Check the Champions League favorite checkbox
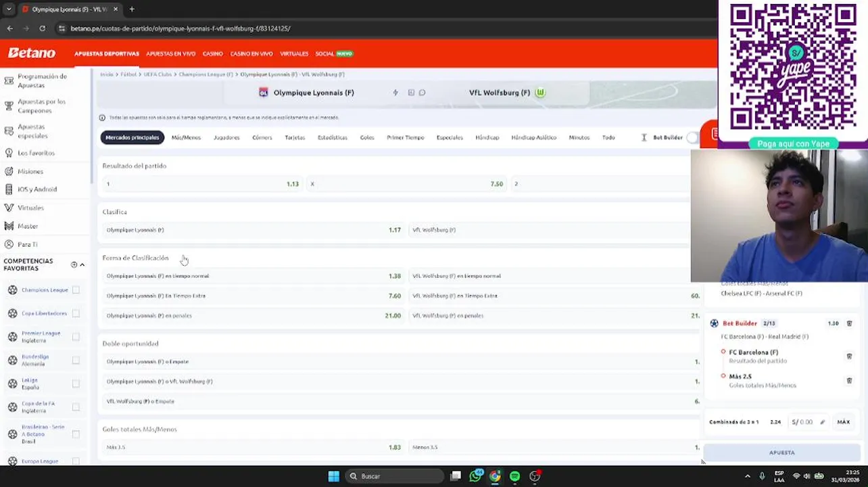Viewport: 868px width, 487px height. [76, 290]
